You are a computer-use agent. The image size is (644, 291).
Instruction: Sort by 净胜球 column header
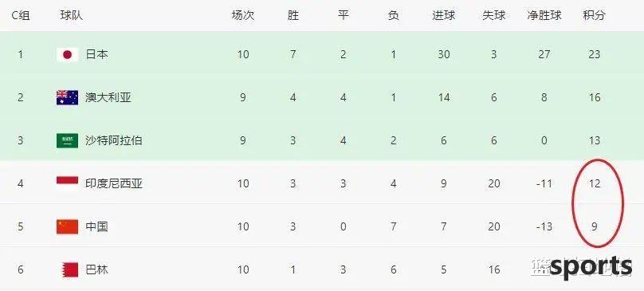(x=544, y=16)
